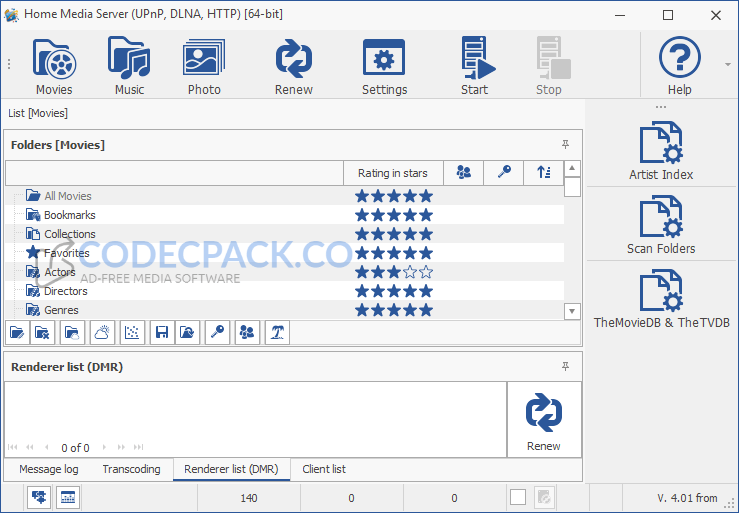
Task: Open the Scan Folders action
Action: click(x=661, y=224)
